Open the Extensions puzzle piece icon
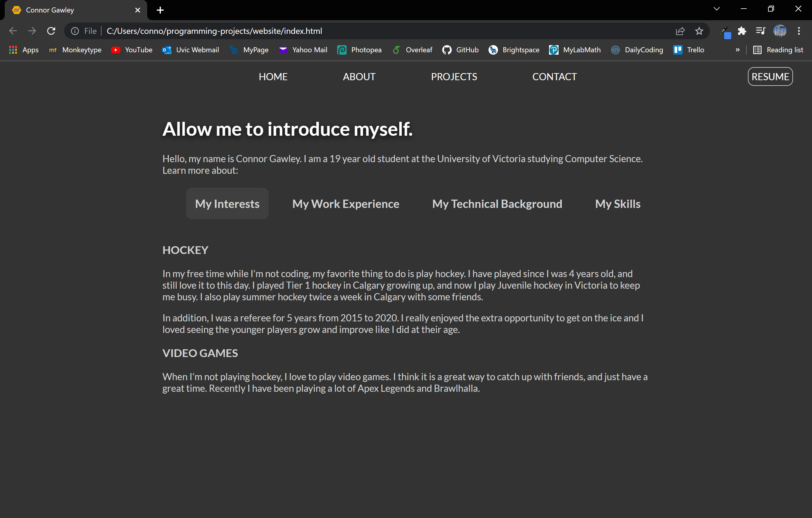The height and width of the screenshot is (518, 812). 742,31
